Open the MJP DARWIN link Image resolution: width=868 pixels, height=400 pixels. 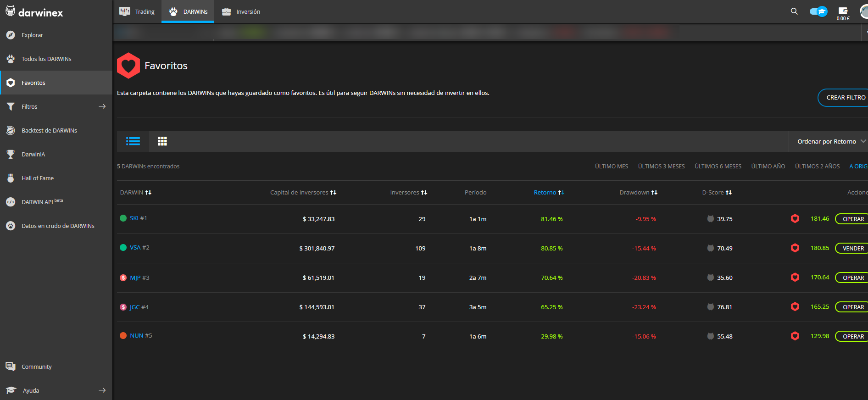[x=135, y=278]
